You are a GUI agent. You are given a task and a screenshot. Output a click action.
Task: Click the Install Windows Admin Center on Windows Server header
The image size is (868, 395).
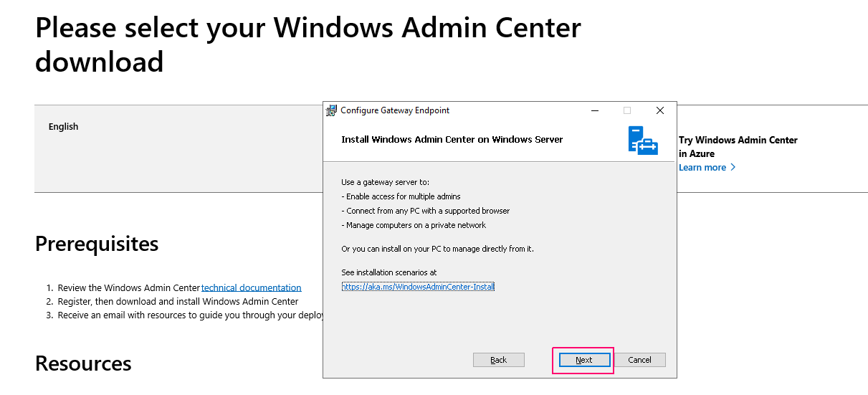tap(452, 140)
